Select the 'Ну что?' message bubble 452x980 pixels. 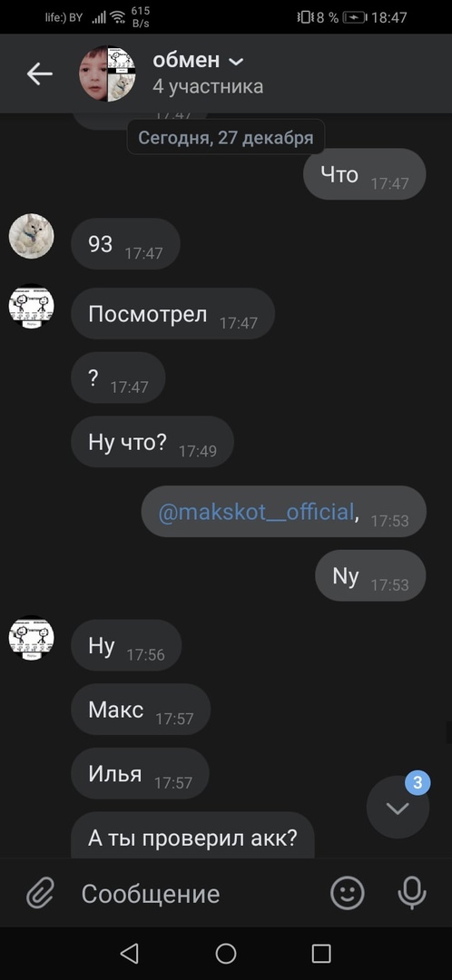[x=152, y=442]
